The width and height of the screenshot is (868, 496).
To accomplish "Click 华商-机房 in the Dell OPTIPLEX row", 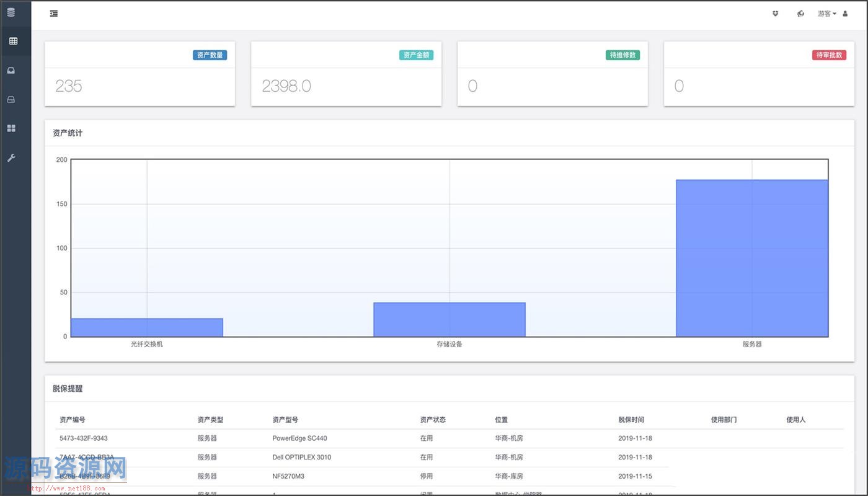I will click(x=508, y=458).
